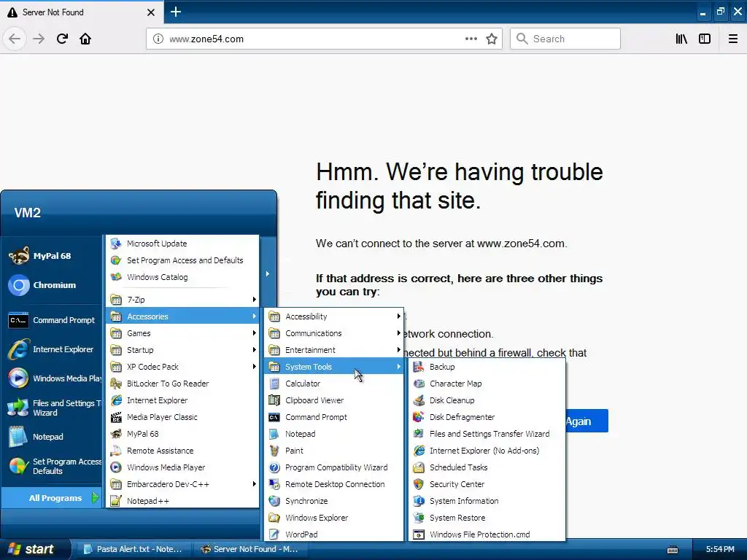This screenshot has height=560, width=747.
Task: Open BitLocker To Go Reader
Action: click(183, 384)
